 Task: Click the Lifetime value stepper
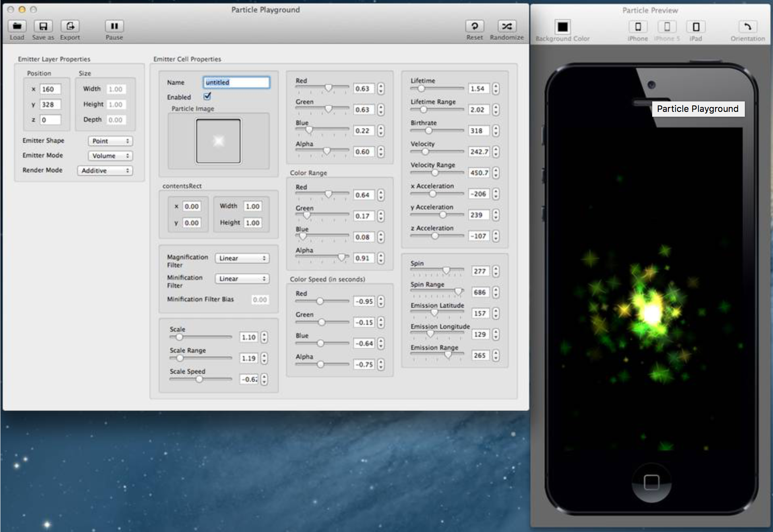coord(496,89)
